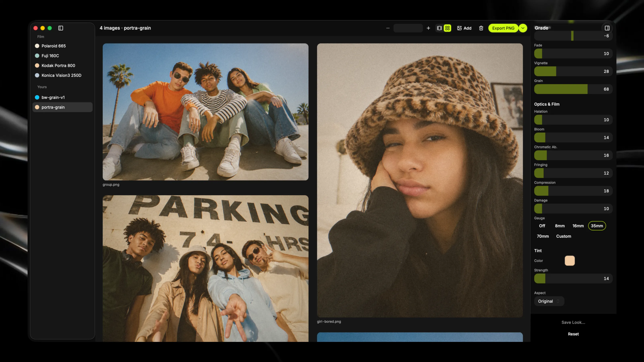Click the trash delete icon

(x=481, y=28)
